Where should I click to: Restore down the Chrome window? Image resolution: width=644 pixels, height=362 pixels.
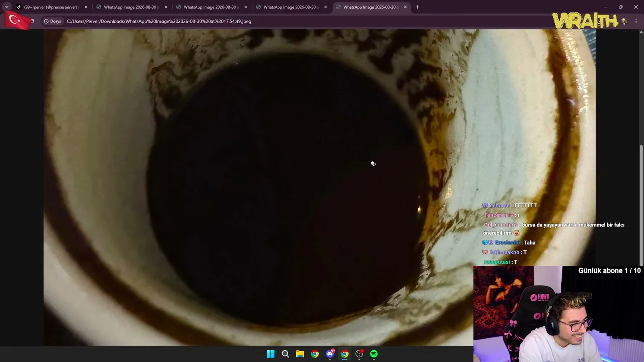point(620,7)
